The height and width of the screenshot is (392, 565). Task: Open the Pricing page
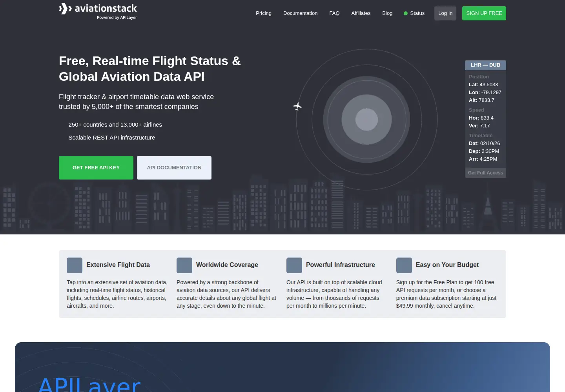[264, 13]
